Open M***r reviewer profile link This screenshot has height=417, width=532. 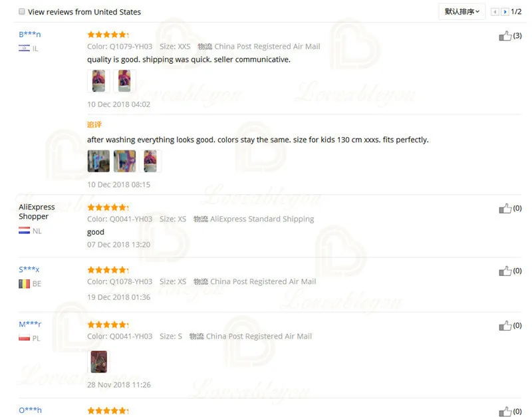(x=30, y=324)
